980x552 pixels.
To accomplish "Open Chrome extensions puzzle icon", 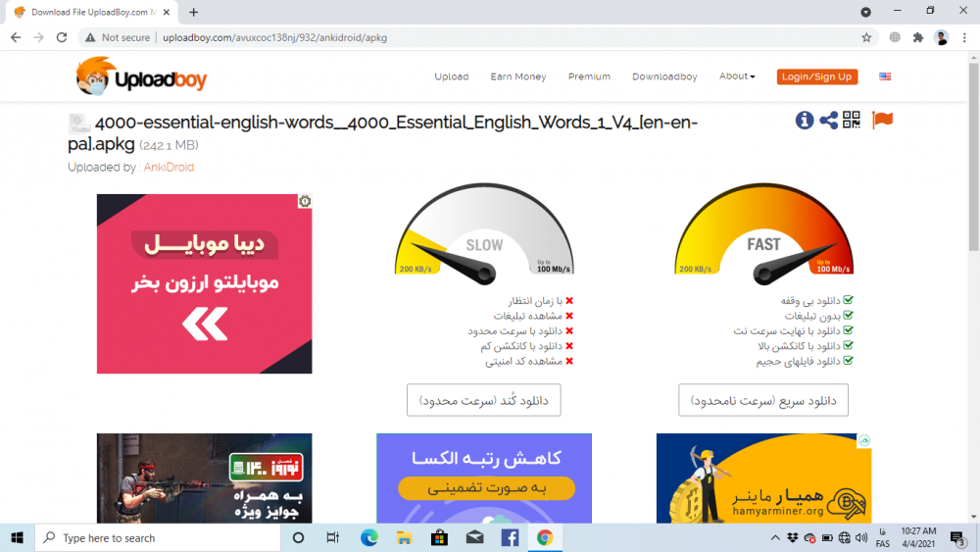I will click(x=917, y=37).
